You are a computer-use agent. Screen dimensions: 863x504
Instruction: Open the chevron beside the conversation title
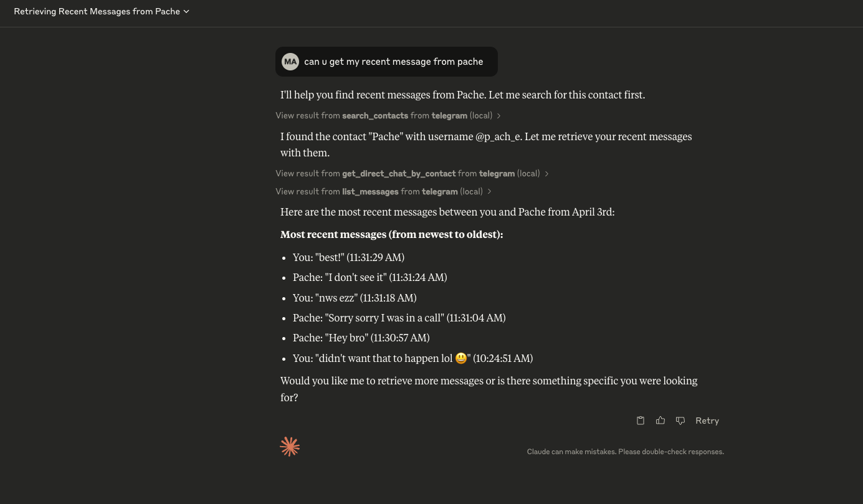pos(187,11)
